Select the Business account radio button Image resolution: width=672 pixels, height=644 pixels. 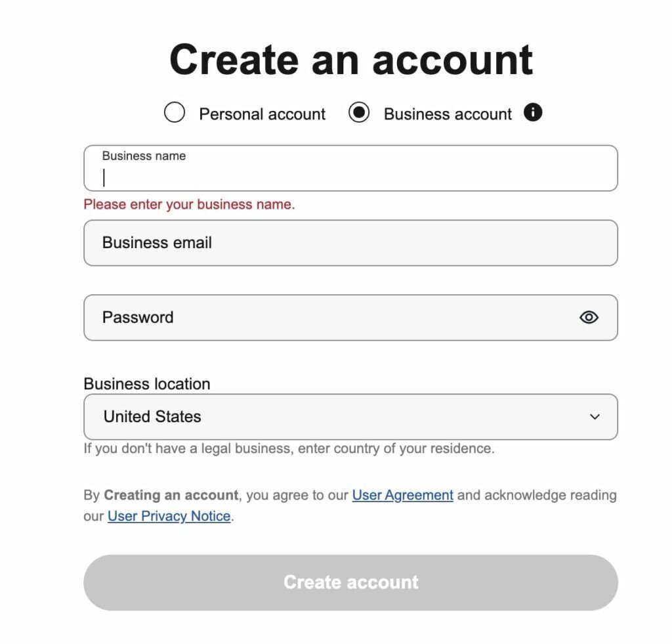359,113
